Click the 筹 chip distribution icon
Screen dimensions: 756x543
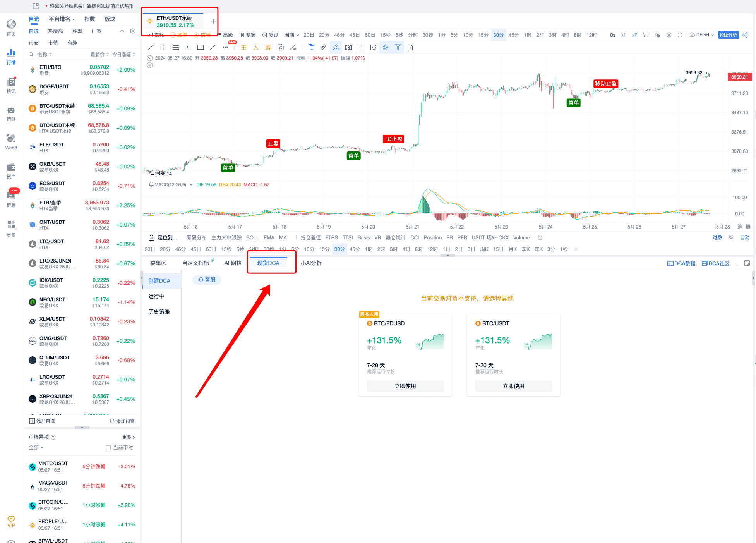click(268, 47)
